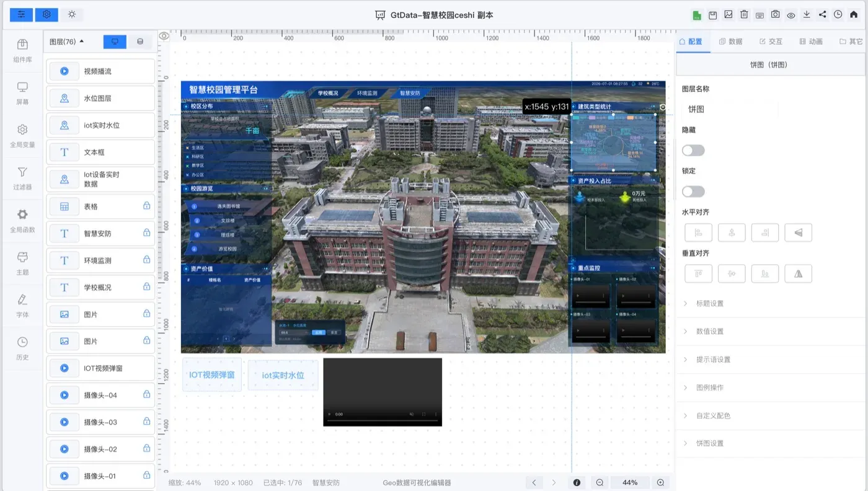
Task: Toggle lock on 表格 layer
Action: coord(147,206)
